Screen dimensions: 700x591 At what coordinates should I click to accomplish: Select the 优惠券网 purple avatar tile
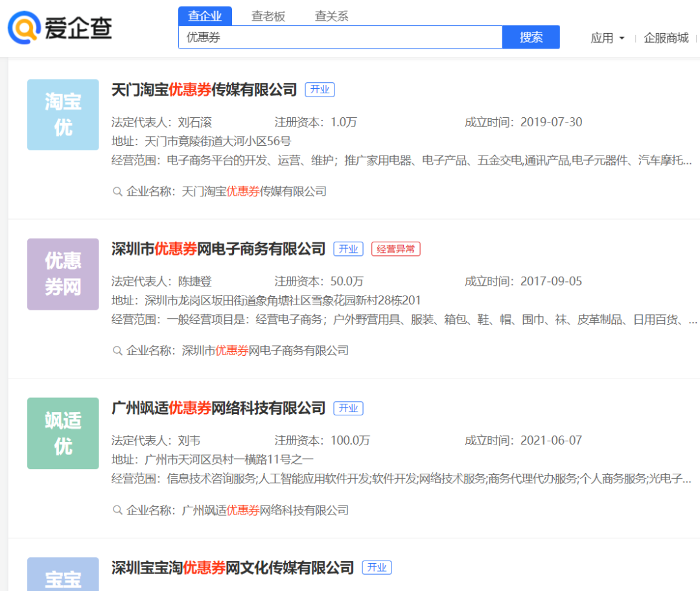[63, 274]
